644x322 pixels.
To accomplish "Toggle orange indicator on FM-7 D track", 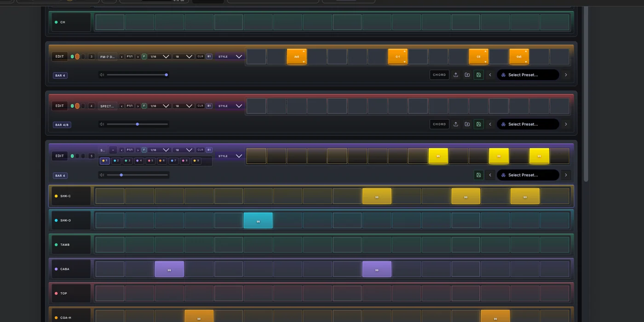I will (77, 57).
